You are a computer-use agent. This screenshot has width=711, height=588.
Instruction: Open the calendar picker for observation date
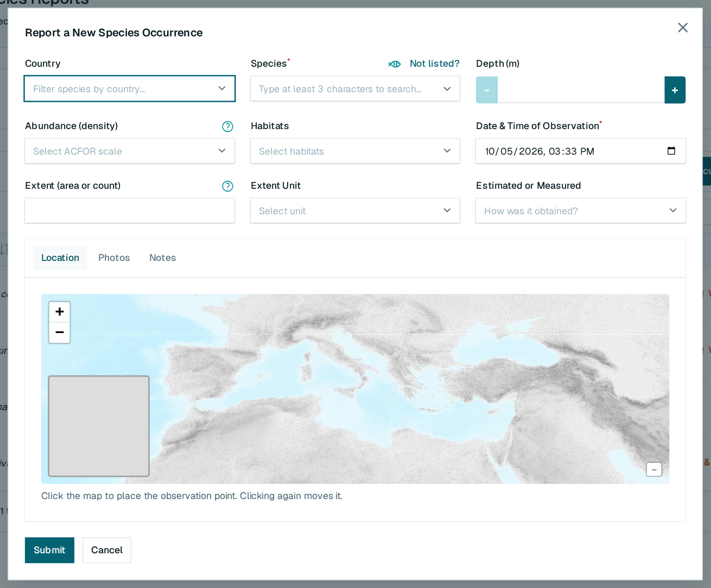click(671, 151)
